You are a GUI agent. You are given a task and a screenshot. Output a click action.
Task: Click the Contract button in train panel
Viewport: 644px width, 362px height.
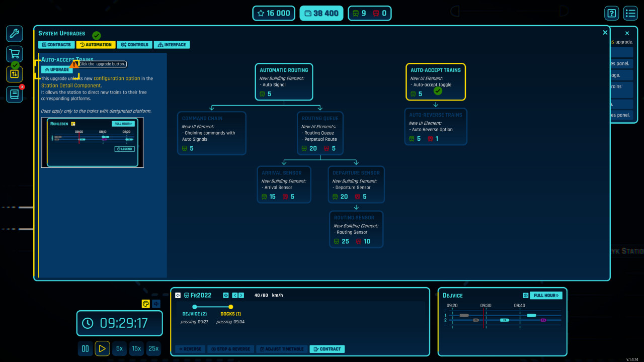327,349
